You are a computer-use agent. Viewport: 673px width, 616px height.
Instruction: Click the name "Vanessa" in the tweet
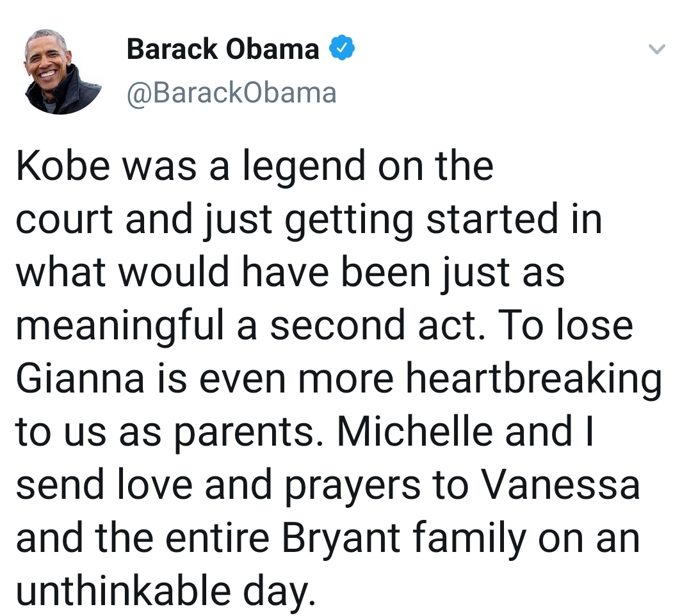[561, 485]
